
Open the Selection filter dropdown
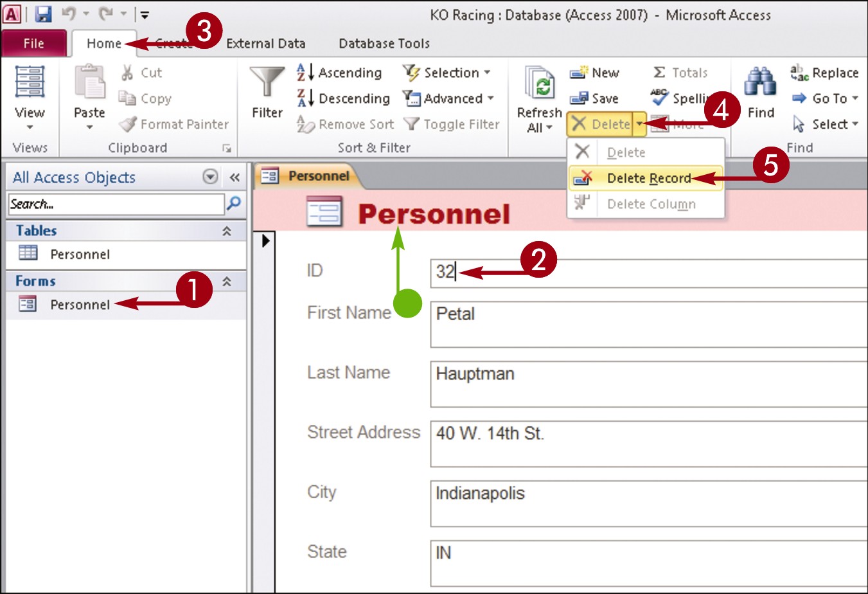[447, 73]
